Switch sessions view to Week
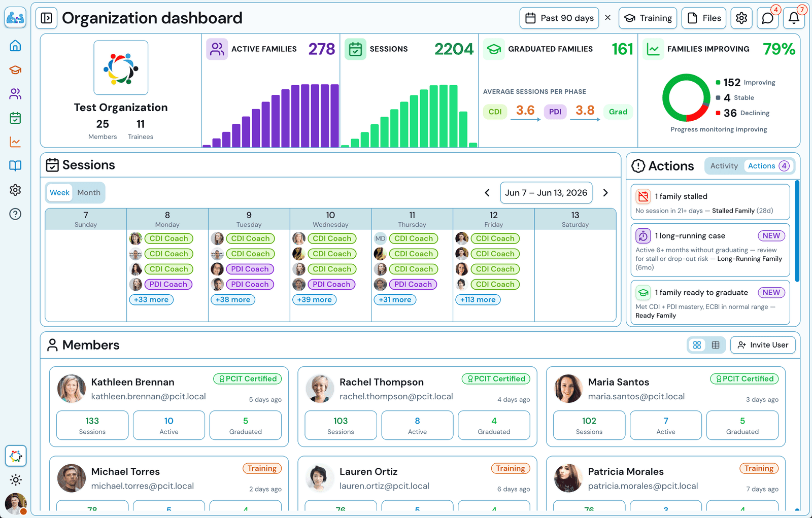This screenshot has height=518, width=812. (59, 193)
